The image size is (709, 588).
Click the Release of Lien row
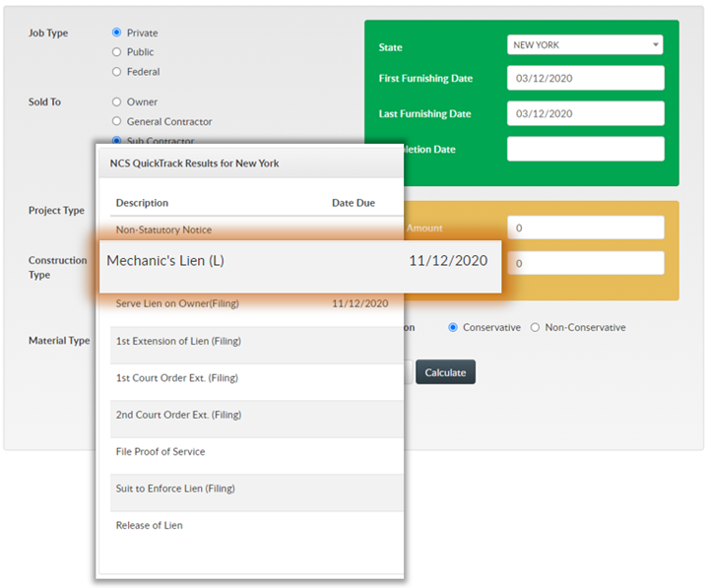coord(250,525)
